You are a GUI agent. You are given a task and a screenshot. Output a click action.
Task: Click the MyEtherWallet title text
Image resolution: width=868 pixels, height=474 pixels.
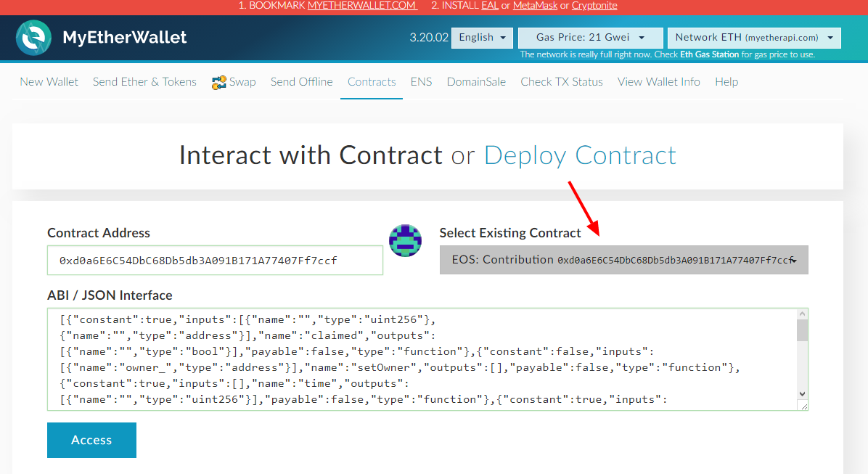click(x=125, y=38)
